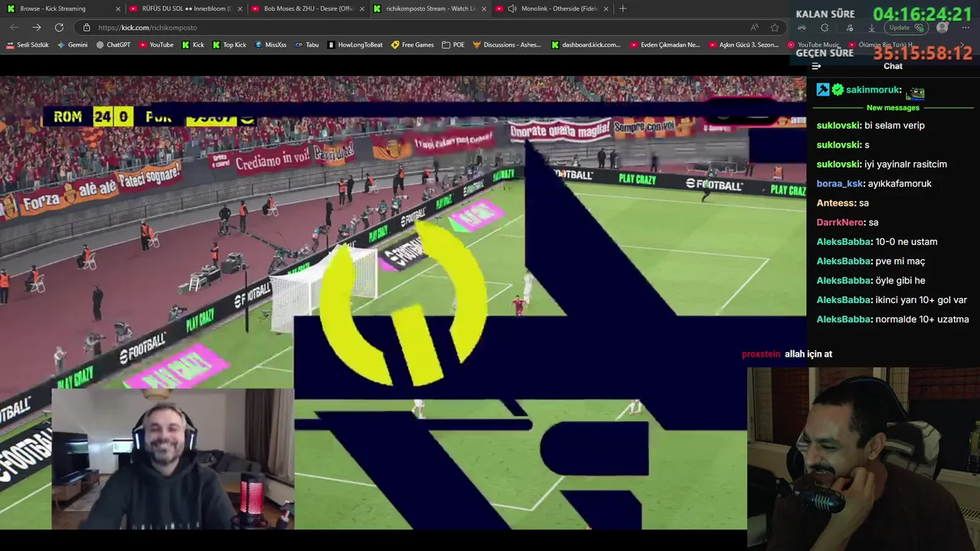Click sakinmoruk's moderator badge icon

click(x=823, y=90)
